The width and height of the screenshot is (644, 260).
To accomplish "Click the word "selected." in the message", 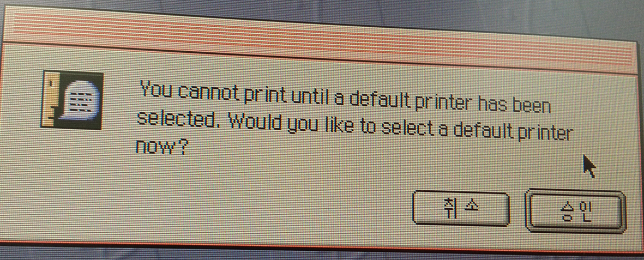I will 179,120.
